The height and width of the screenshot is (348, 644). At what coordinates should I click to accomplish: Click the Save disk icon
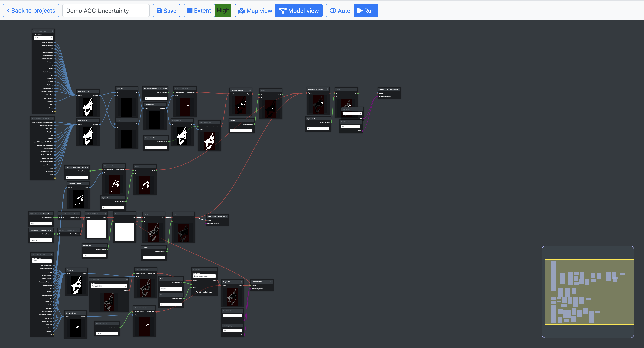[159, 11]
